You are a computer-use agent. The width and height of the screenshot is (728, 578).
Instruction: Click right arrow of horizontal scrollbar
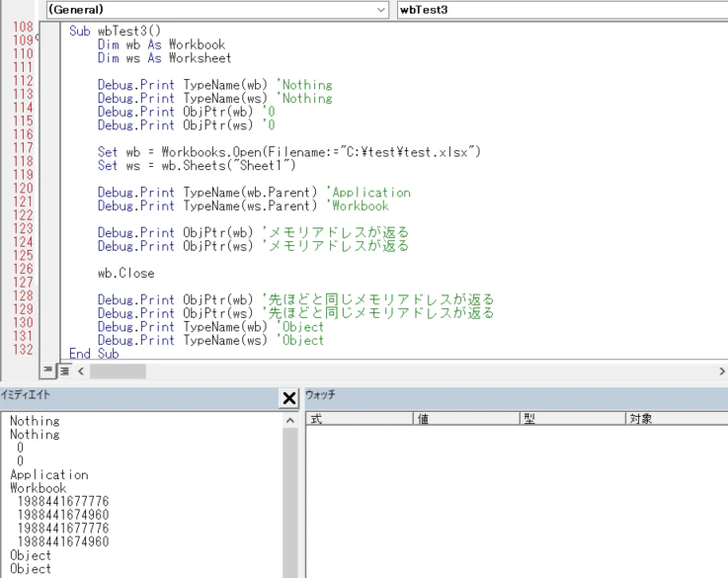coord(721,371)
